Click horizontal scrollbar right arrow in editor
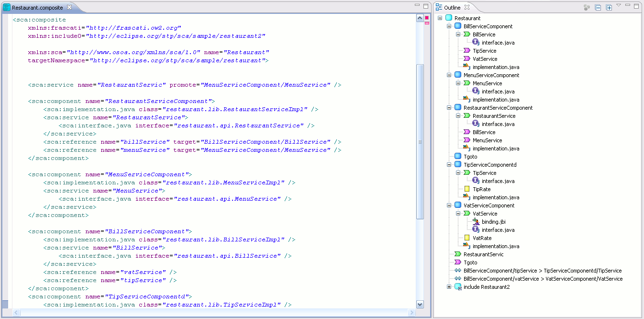Screen dimensions: 644x319 [x=412, y=312]
